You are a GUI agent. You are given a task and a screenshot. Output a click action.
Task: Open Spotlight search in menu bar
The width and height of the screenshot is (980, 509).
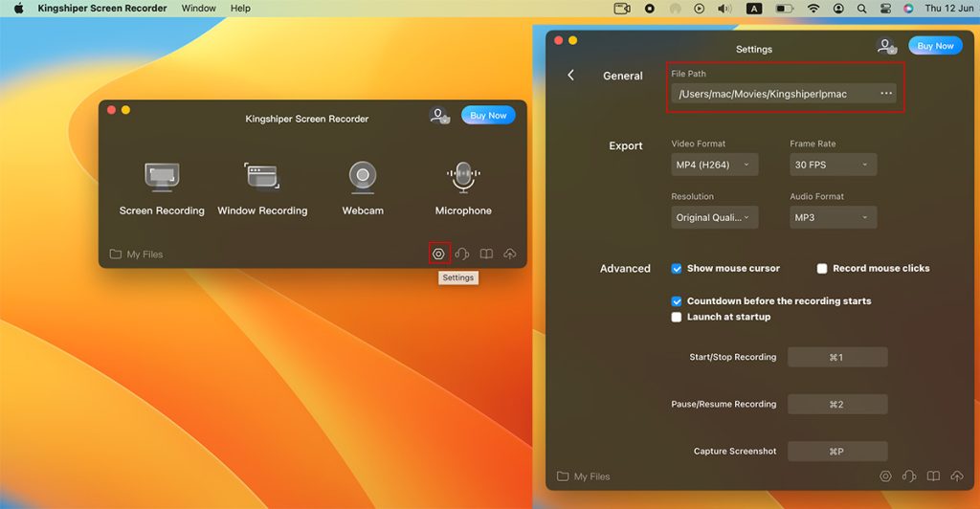862,8
